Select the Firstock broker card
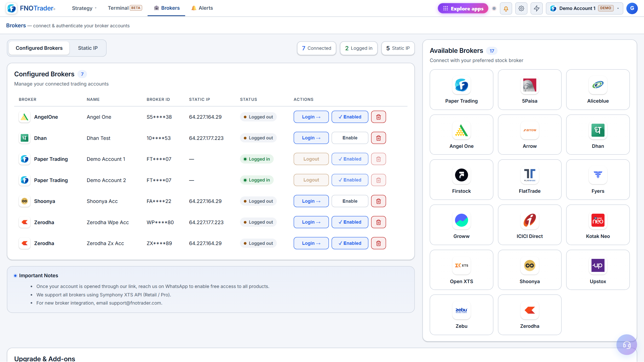644x362 pixels. [x=461, y=180]
